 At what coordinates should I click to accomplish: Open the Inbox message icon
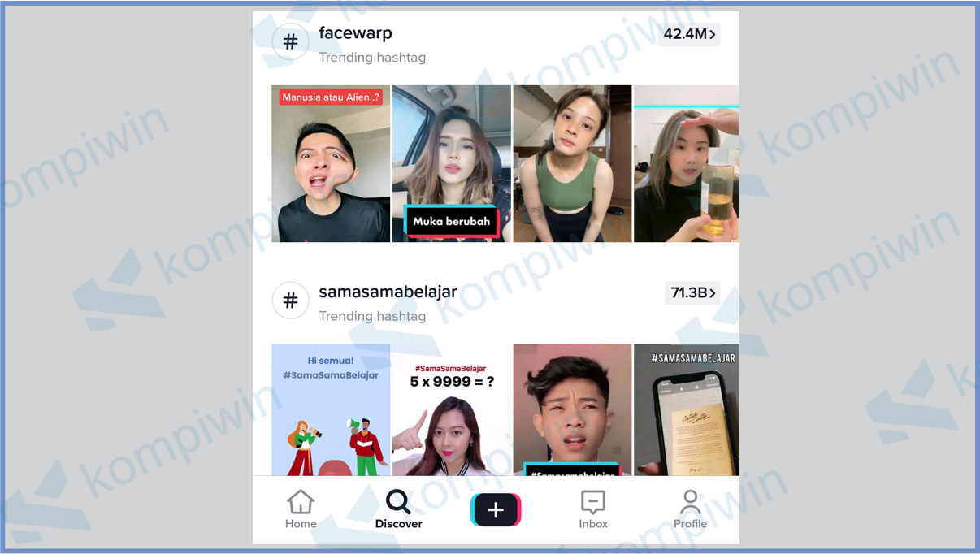tap(593, 502)
